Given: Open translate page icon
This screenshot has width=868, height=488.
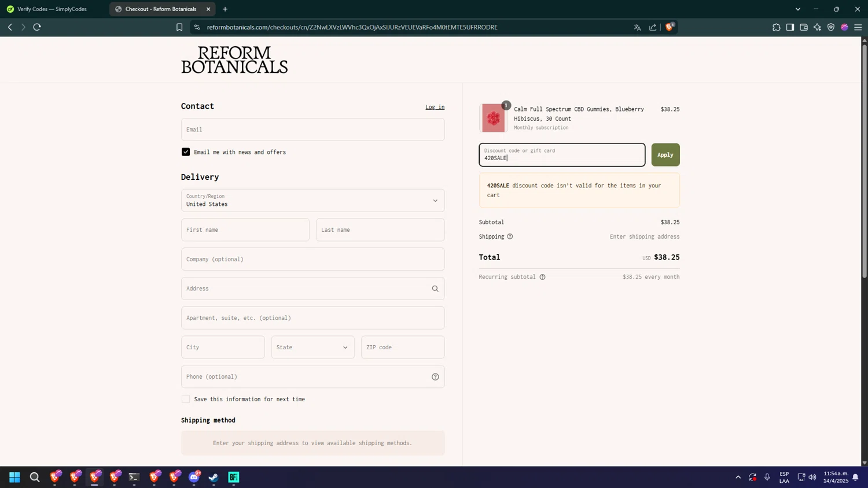Looking at the screenshot, I should 637,27.
